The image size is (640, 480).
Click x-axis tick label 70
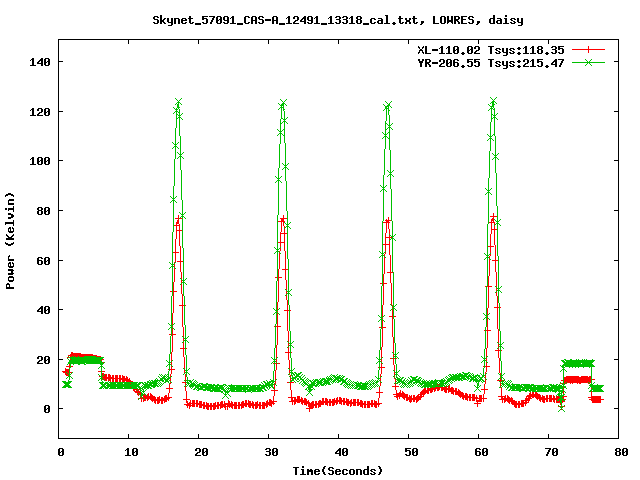pyautogui.click(x=552, y=452)
